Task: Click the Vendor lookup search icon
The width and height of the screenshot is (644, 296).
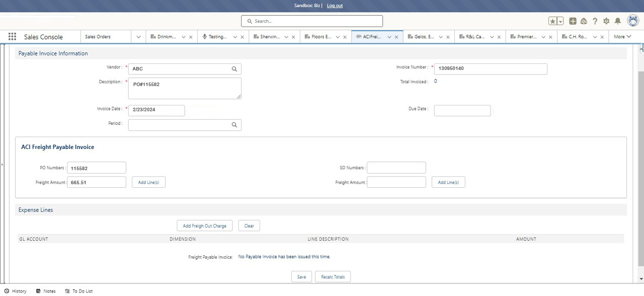Action: (x=234, y=69)
